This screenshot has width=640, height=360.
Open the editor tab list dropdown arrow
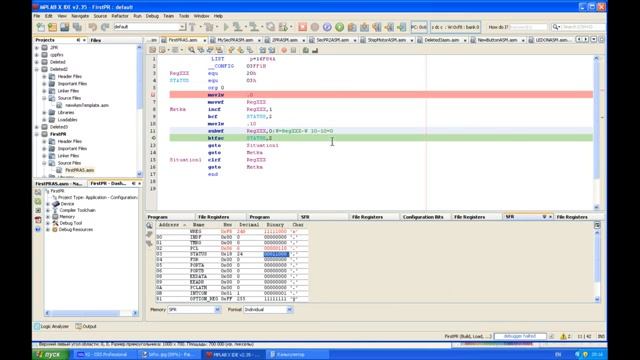(593, 40)
